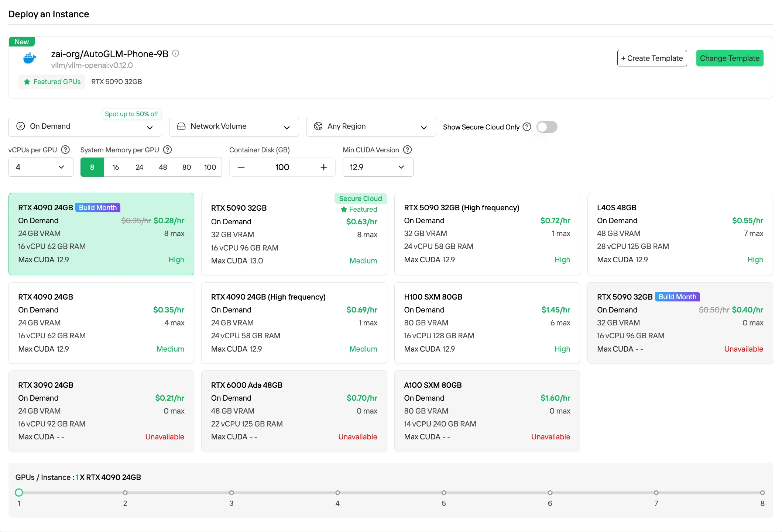Viewport: 782px width, 532px height.
Task: Decrease container disk with minus icon
Action: 241,167
